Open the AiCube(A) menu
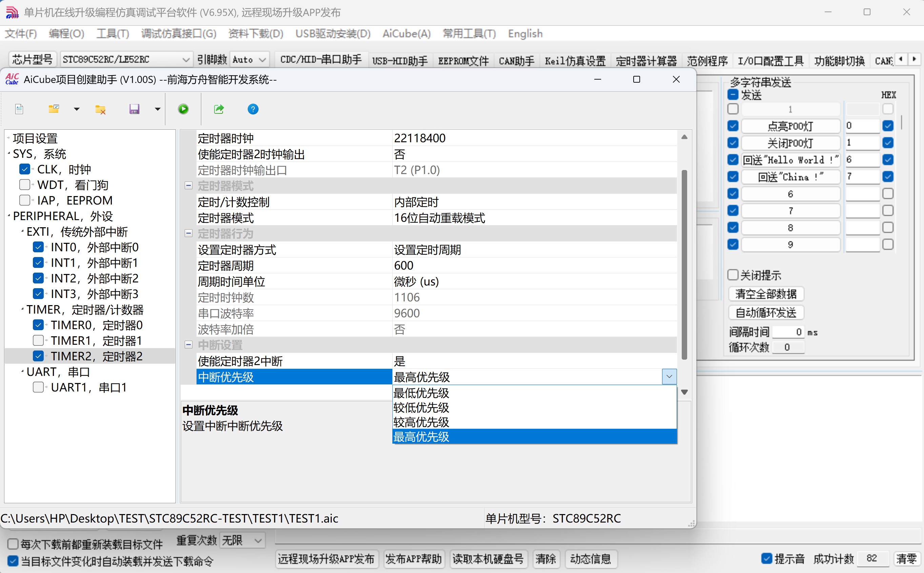Screen dimensions: 924x573 [407, 34]
